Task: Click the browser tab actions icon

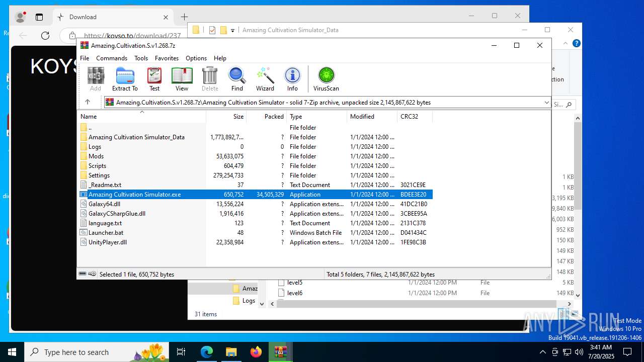Action: (x=39, y=17)
